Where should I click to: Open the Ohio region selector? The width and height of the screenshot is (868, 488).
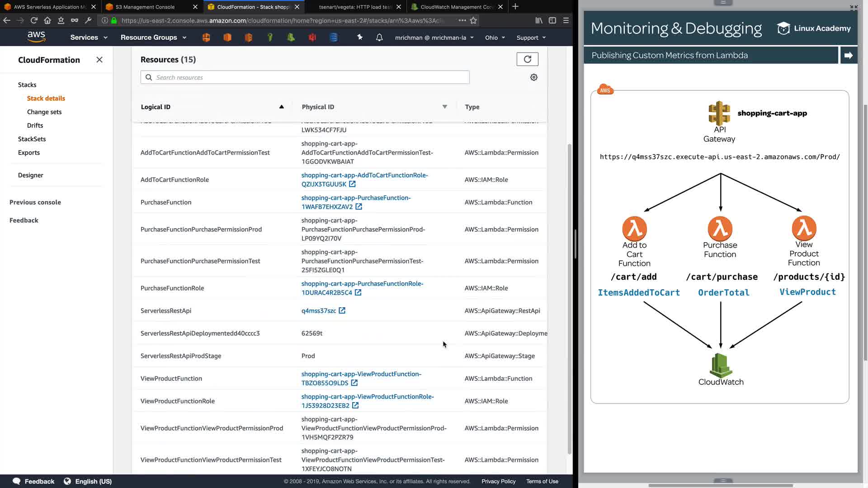click(495, 38)
